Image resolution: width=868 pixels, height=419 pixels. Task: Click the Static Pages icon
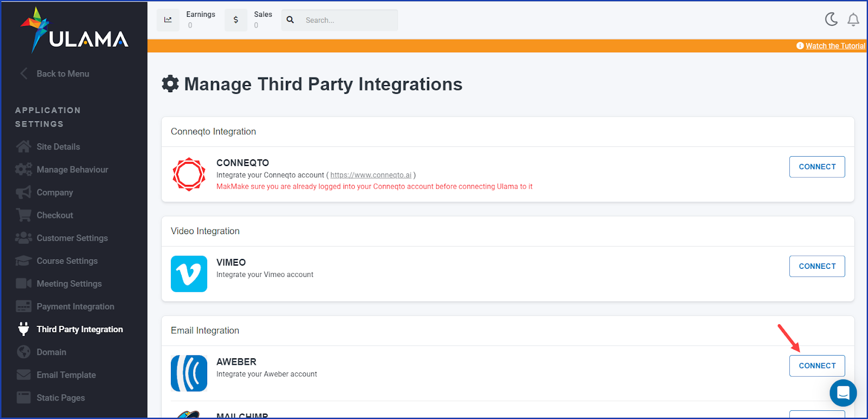click(23, 397)
